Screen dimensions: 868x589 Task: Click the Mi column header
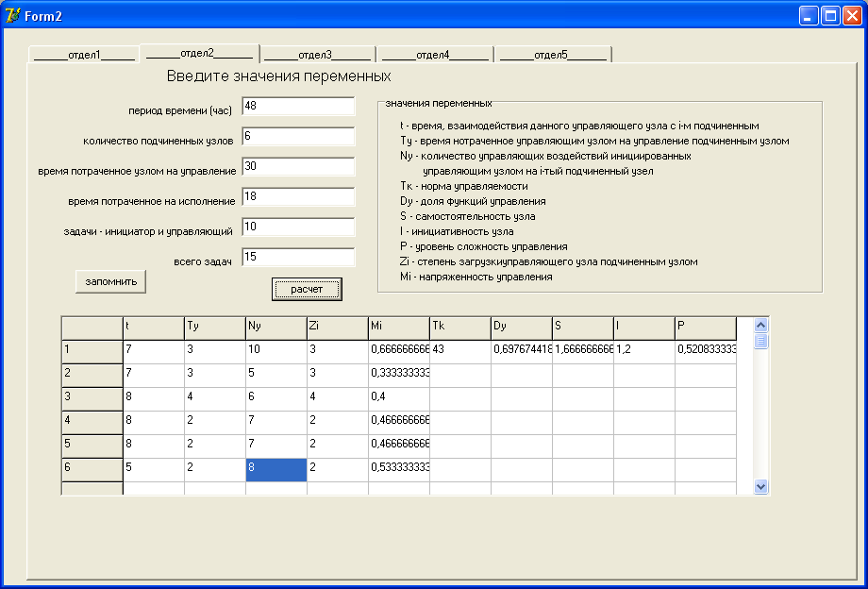point(398,328)
